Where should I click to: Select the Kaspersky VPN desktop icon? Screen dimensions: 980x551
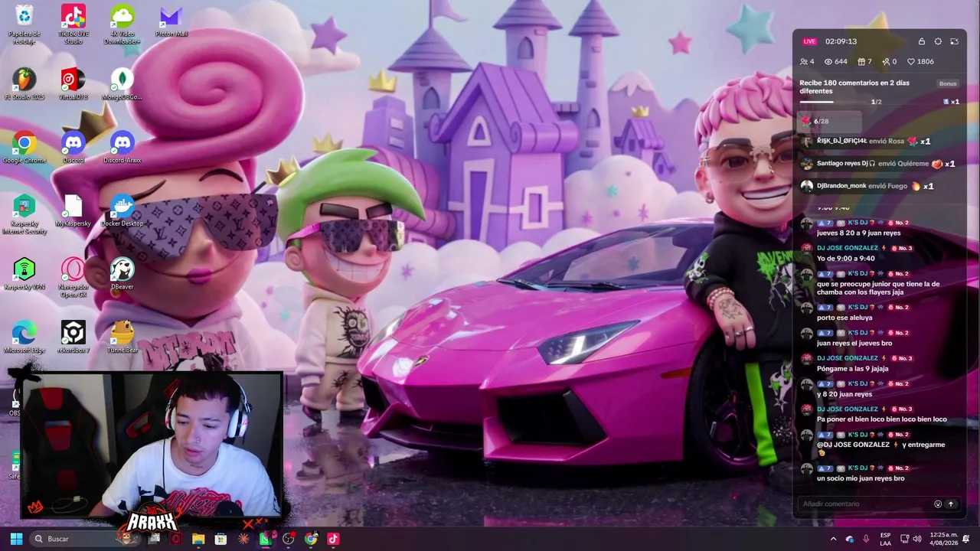[24, 275]
